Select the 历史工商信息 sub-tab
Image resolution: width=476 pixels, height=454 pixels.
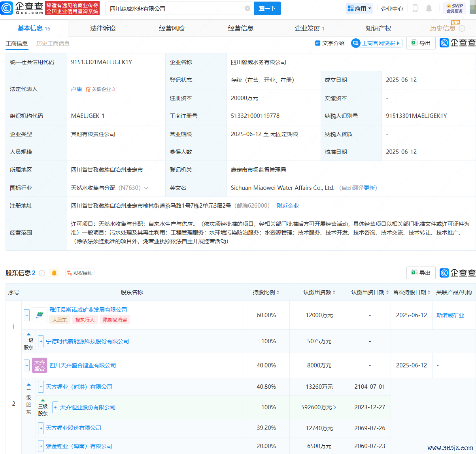(53, 44)
